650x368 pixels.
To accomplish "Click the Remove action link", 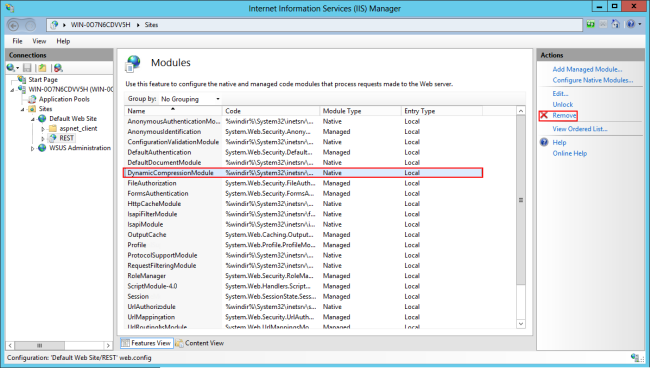I will 564,115.
